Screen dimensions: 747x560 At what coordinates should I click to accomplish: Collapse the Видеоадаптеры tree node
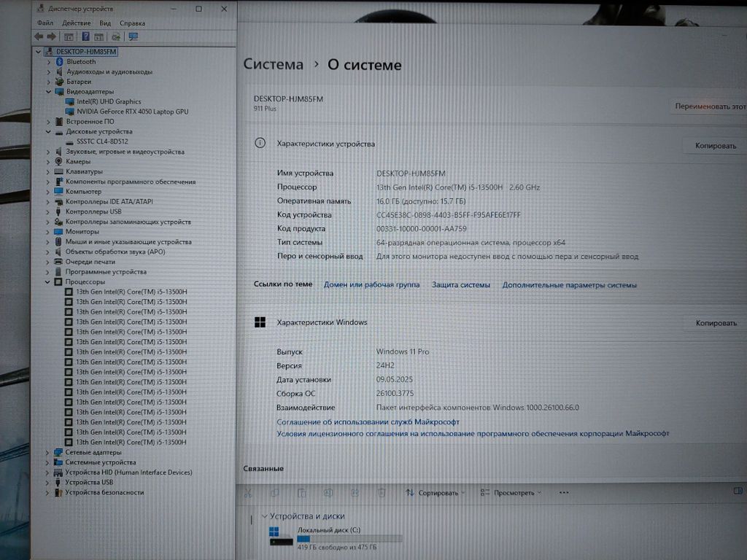[49, 92]
